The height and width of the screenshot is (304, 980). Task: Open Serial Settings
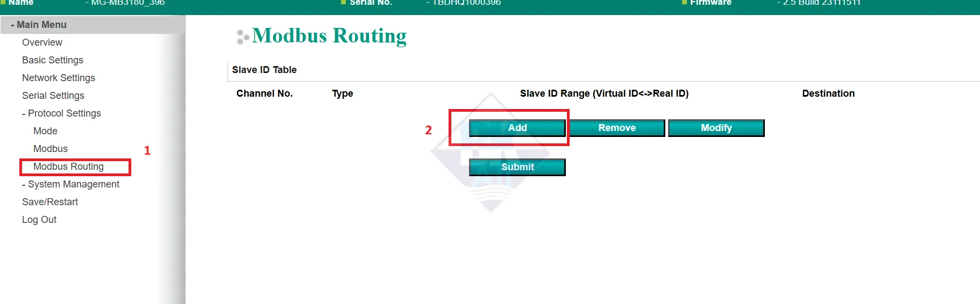tap(53, 96)
